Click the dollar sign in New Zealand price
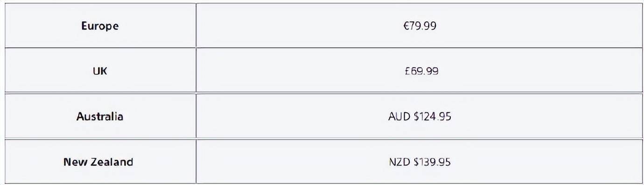 tap(416, 162)
